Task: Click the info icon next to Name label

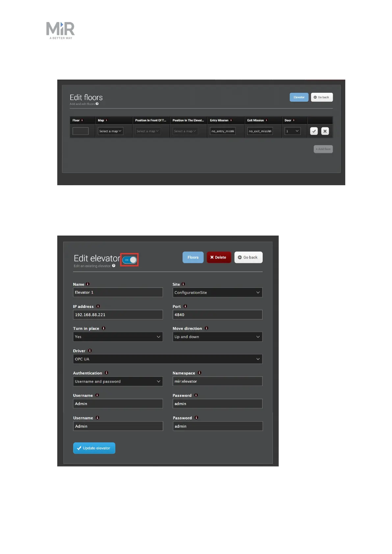Action: (x=88, y=284)
